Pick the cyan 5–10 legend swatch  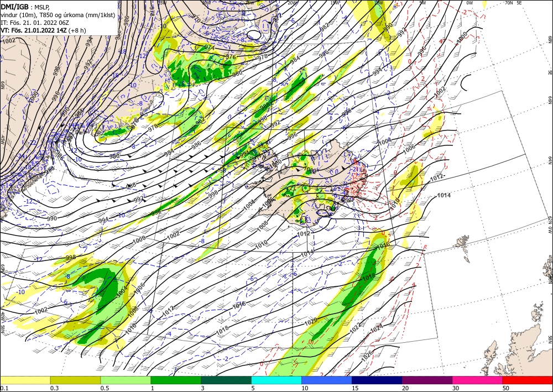[x=276, y=380]
